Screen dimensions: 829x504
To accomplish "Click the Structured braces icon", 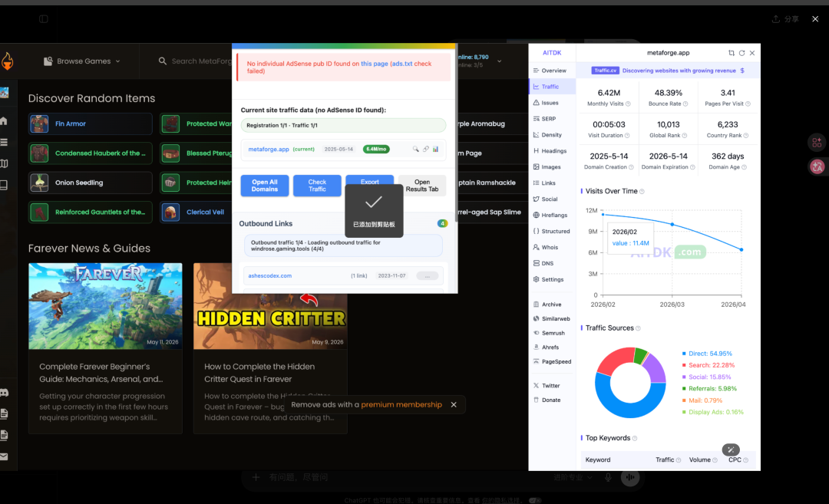I will pyautogui.click(x=536, y=231).
